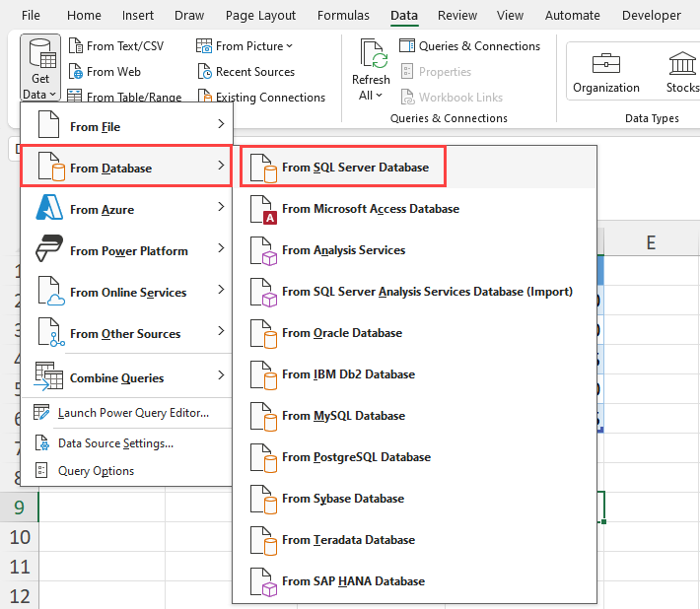Select From Analysis Services
This screenshot has width=700, height=609.
click(x=414, y=250)
